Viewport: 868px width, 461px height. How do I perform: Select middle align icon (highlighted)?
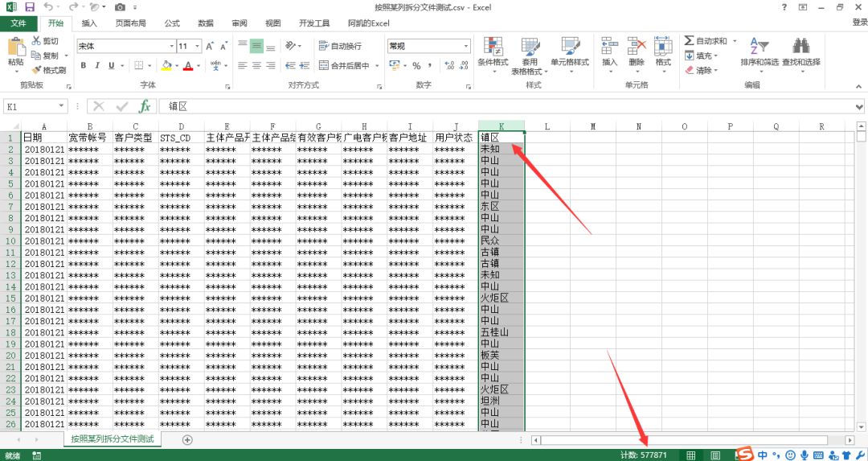tap(256, 46)
